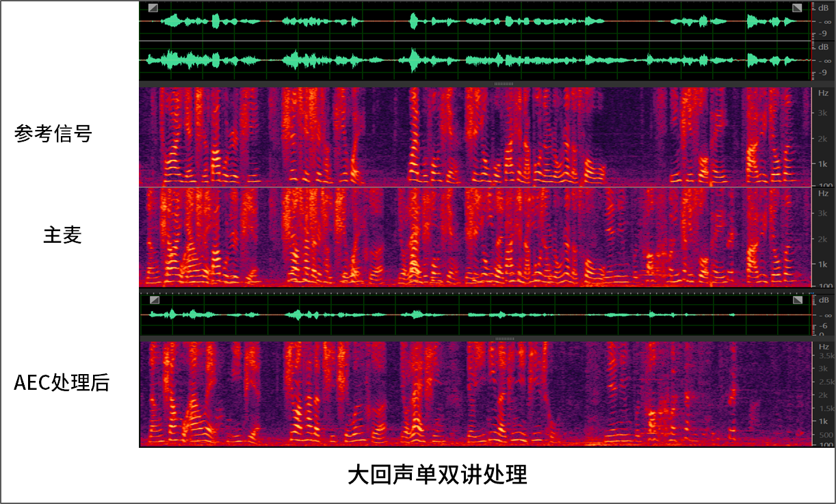Click the Hz scale of the second spectrogram channel
This screenshot has width=836, height=504.
(x=822, y=237)
